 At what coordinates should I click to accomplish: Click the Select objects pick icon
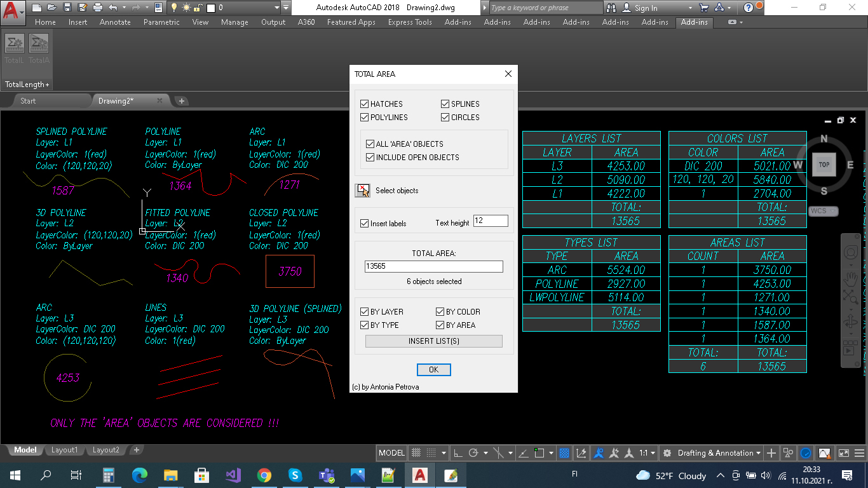(362, 191)
